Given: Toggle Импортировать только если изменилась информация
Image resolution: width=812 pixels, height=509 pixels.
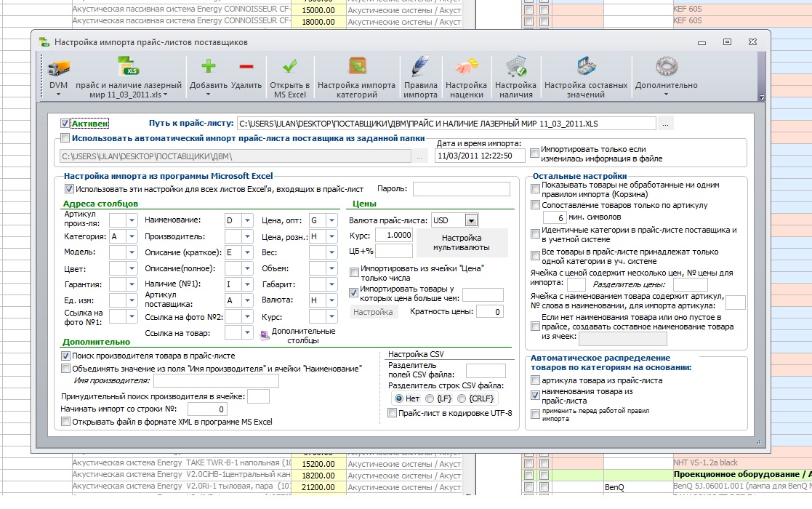Looking at the screenshot, I should [x=534, y=153].
